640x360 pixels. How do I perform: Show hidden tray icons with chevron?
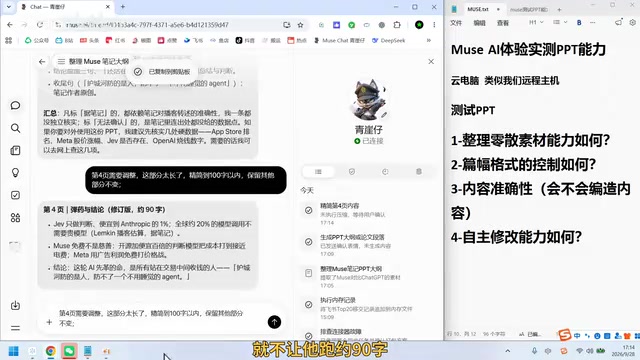(508, 351)
